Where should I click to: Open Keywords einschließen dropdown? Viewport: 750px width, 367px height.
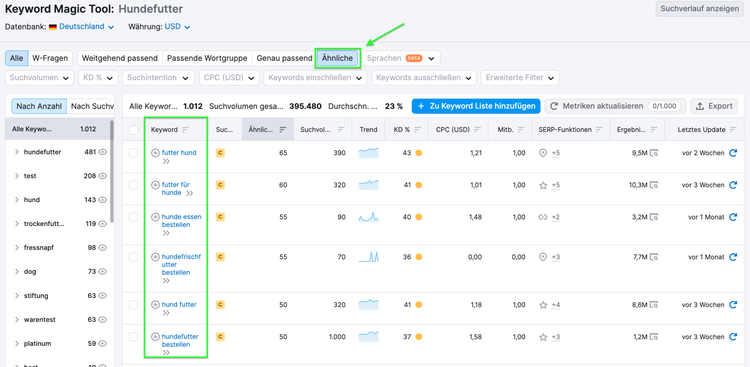click(x=315, y=78)
